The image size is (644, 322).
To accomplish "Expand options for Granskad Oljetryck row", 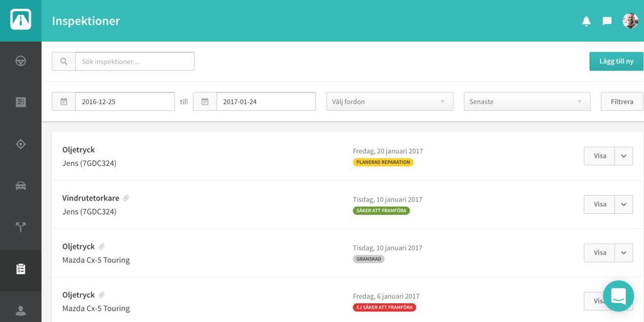I will 624,253.
